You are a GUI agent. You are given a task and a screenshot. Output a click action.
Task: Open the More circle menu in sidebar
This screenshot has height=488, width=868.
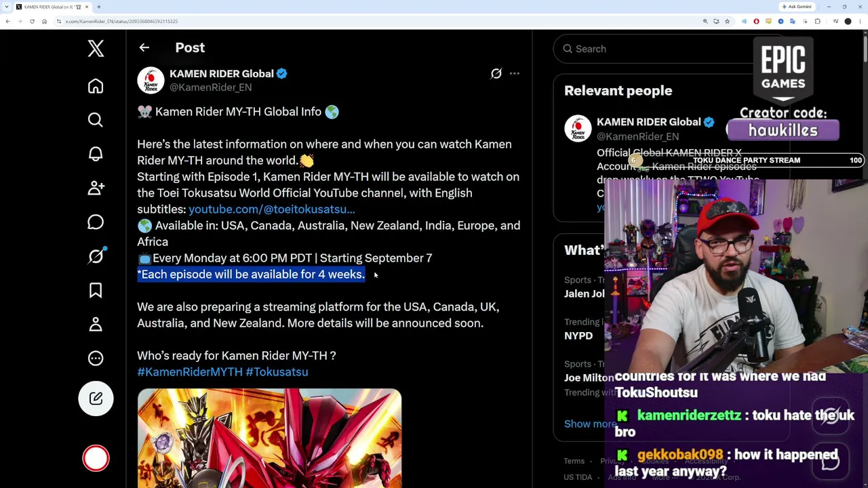point(96,358)
